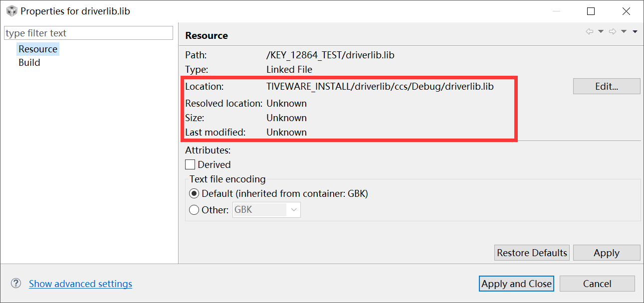This screenshot has height=303, width=644.
Task: Click the help question mark icon
Action: pos(15,283)
